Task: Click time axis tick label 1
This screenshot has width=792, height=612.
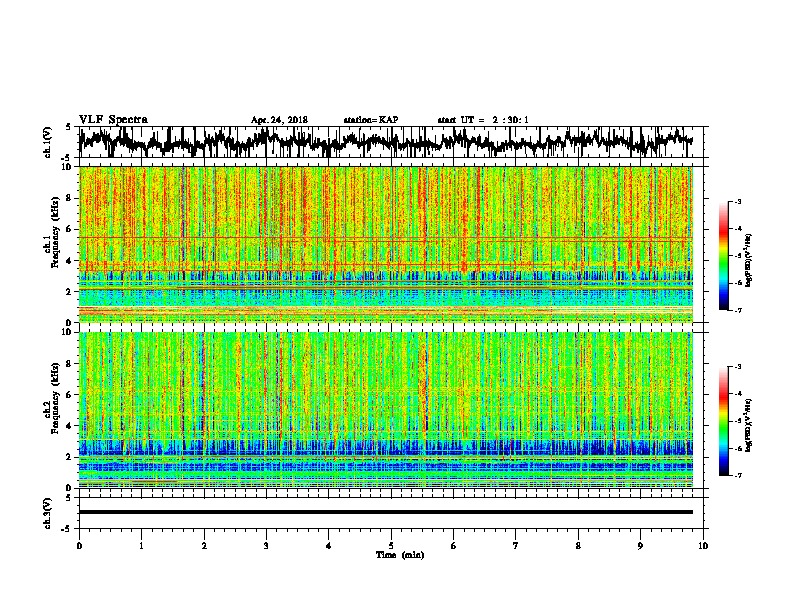Action: pos(141,546)
